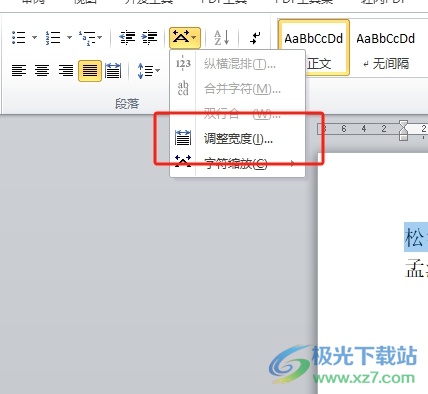Viewport: 428px width, 394px height.
Task: Click the A-Z sort icon
Action: click(221, 37)
